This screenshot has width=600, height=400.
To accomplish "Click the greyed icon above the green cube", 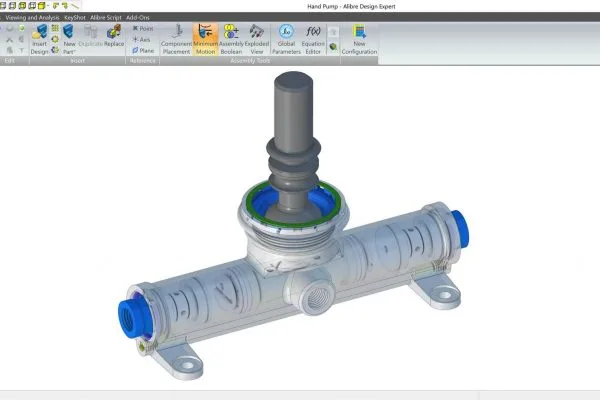I will [x=333, y=32].
